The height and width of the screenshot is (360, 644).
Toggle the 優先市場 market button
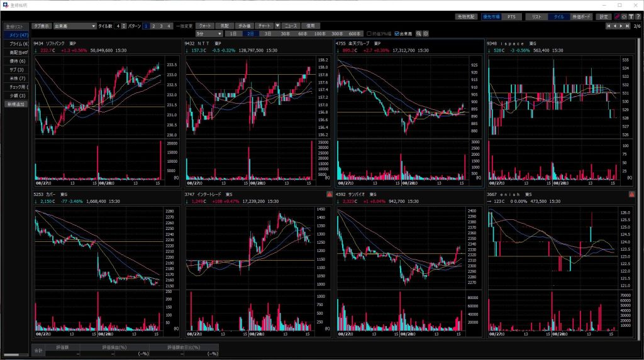point(491,17)
